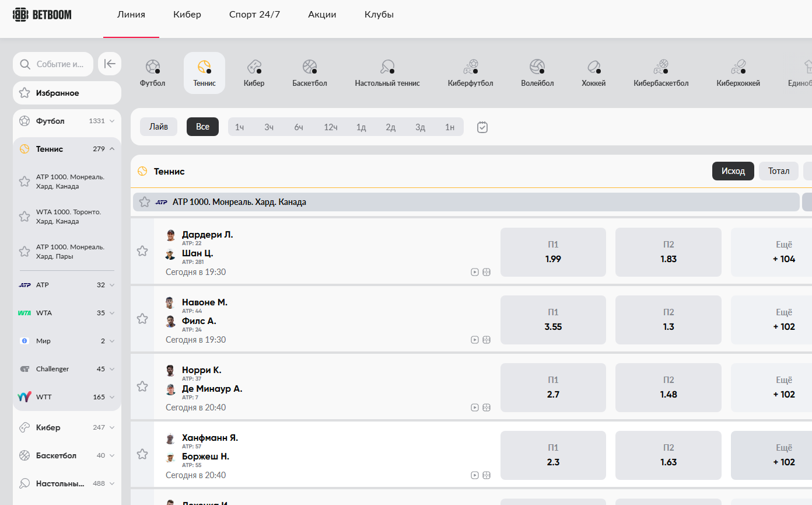The height and width of the screenshot is (505, 812).
Task: Open the calendar date filter icon
Action: [x=482, y=127]
